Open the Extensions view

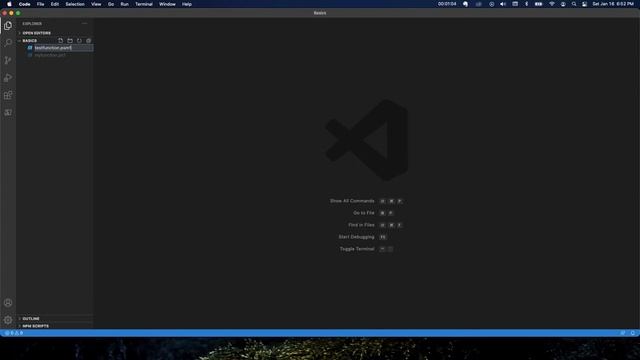(8, 95)
